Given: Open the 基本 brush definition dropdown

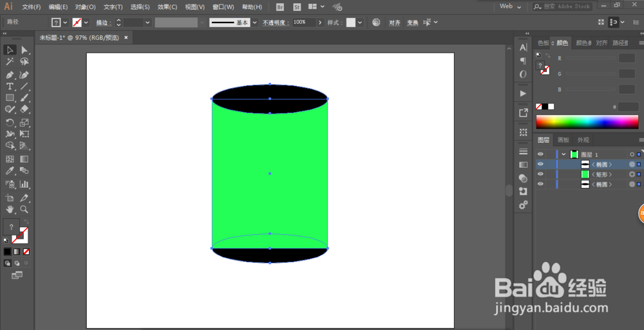Looking at the screenshot, I should click(x=254, y=23).
